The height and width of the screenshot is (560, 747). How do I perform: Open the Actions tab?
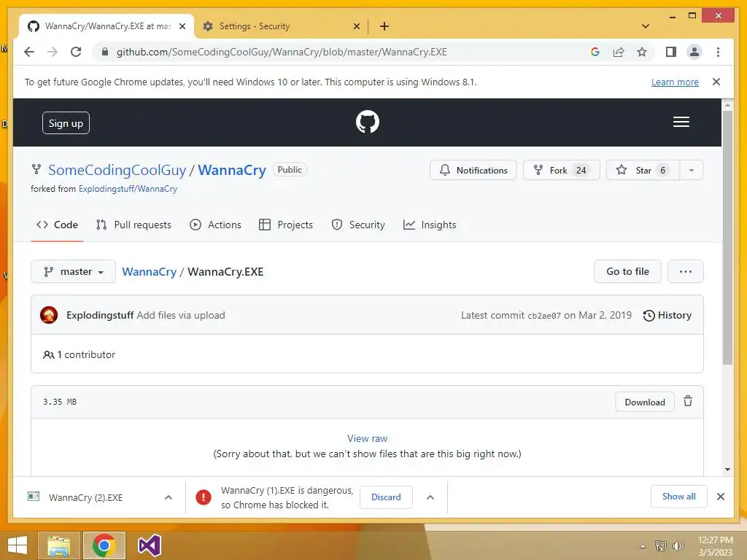tap(215, 225)
